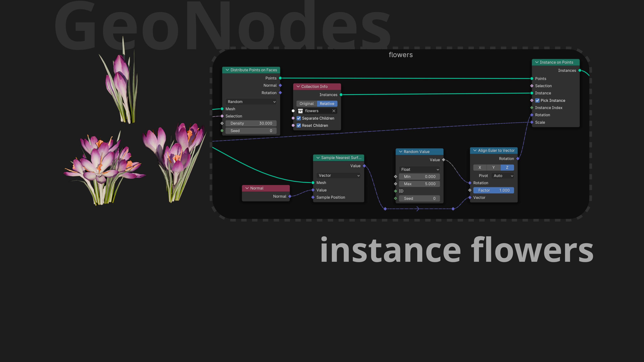Click the reroute arrow on bottom link
644x362 pixels.
418,209
